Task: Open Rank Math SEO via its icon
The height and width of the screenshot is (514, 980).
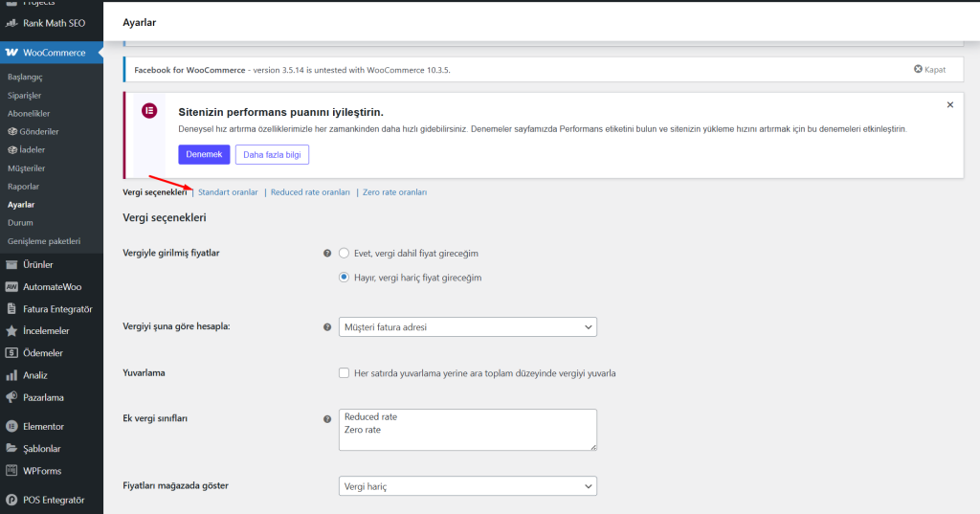Action: (x=11, y=23)
